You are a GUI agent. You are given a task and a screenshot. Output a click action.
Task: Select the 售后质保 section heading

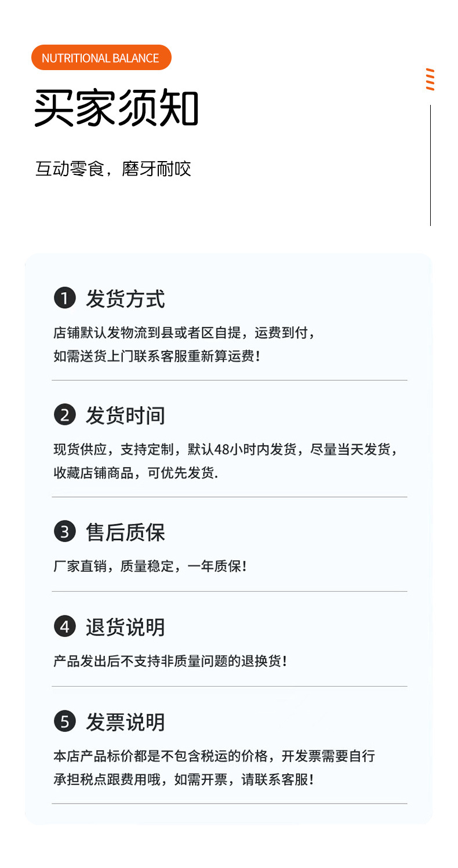[125, 531]
